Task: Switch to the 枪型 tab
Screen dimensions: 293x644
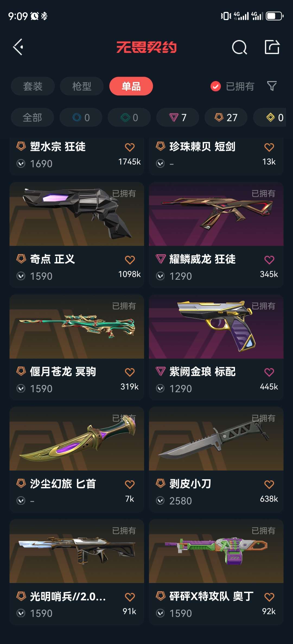Action: click(82, 86)
